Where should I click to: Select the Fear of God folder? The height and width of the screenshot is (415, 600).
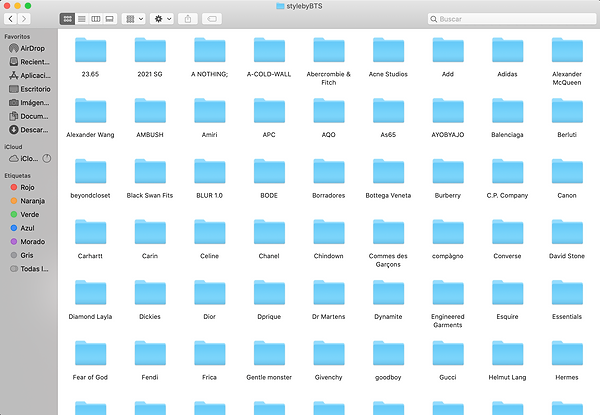(90, 353)
